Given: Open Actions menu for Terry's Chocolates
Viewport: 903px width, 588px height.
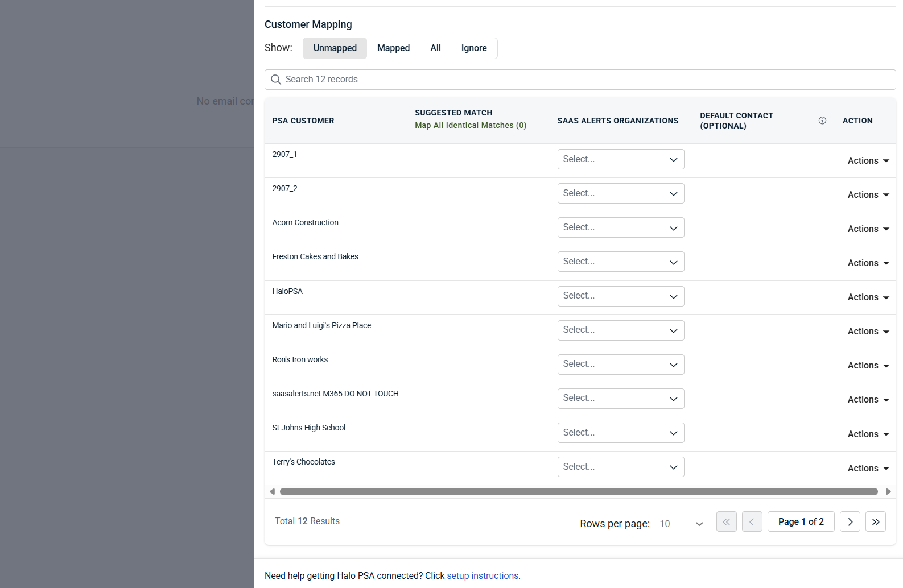Looking at the screenshot, I should pos(868,468).
